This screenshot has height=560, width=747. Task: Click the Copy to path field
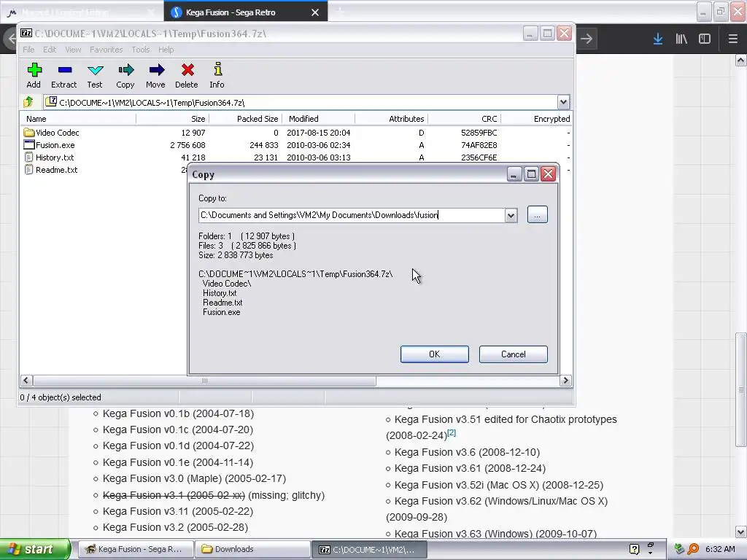click(352, 215)
